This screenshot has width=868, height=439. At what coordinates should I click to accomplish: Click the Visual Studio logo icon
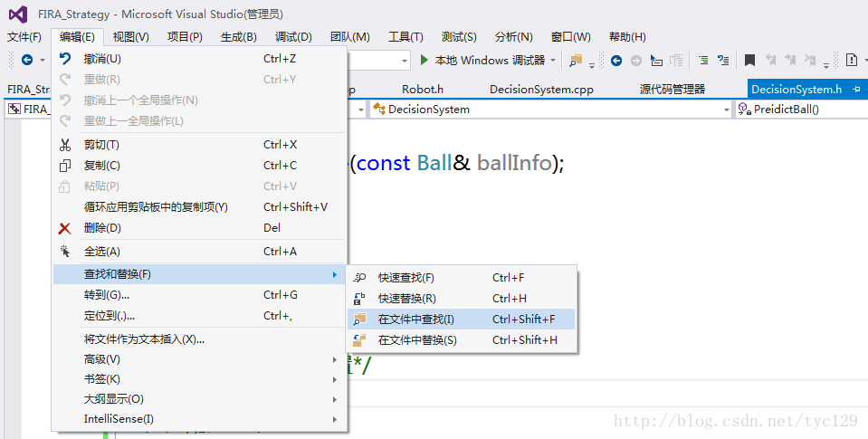(x=18, y=14)
